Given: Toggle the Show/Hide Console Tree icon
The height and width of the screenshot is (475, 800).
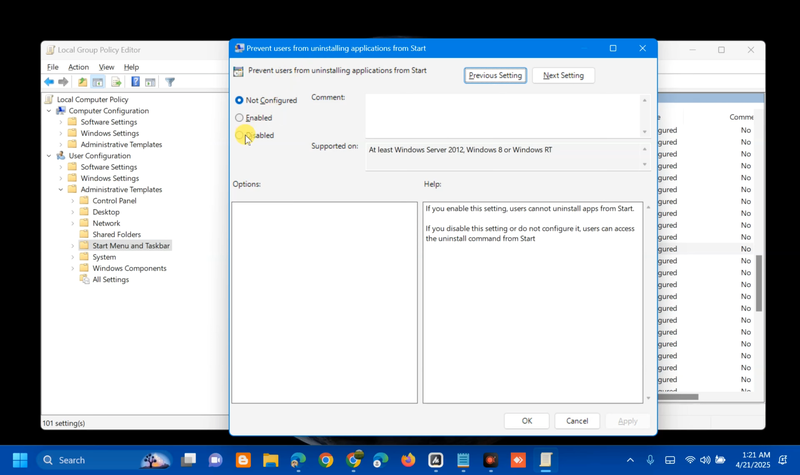Looking at the screenshot, I should click(98, 82).
